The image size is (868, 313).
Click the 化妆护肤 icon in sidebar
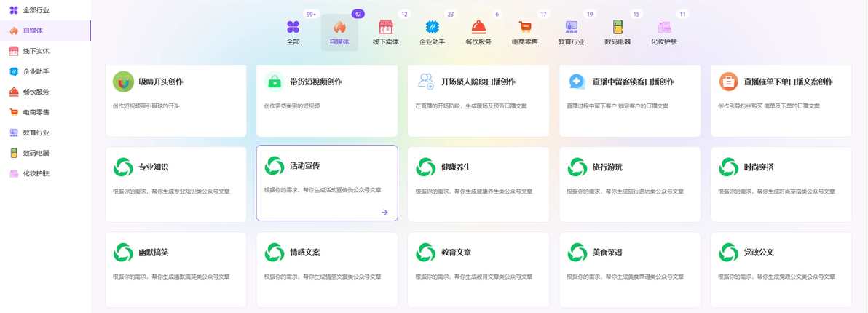point(14,174)
